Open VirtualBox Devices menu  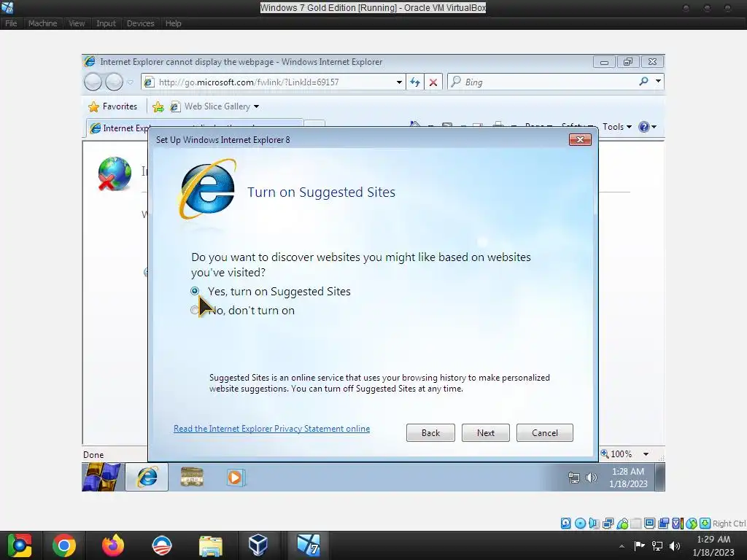click(x=141, y=23)
